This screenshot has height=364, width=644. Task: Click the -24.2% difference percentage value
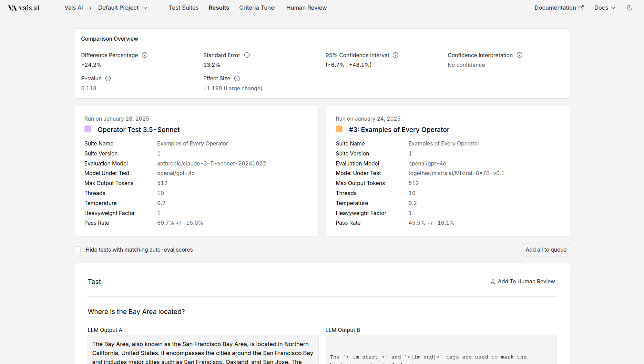(x=91, y=65)
